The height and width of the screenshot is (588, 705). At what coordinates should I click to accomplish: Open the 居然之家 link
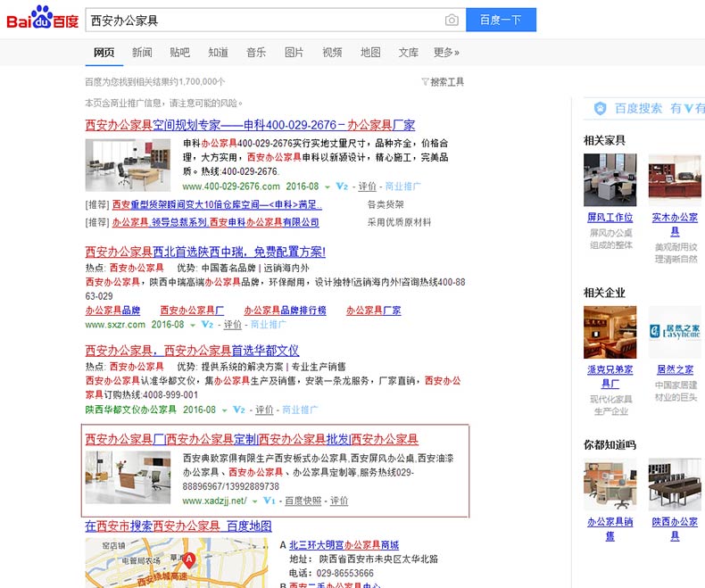tap(675, 369)
